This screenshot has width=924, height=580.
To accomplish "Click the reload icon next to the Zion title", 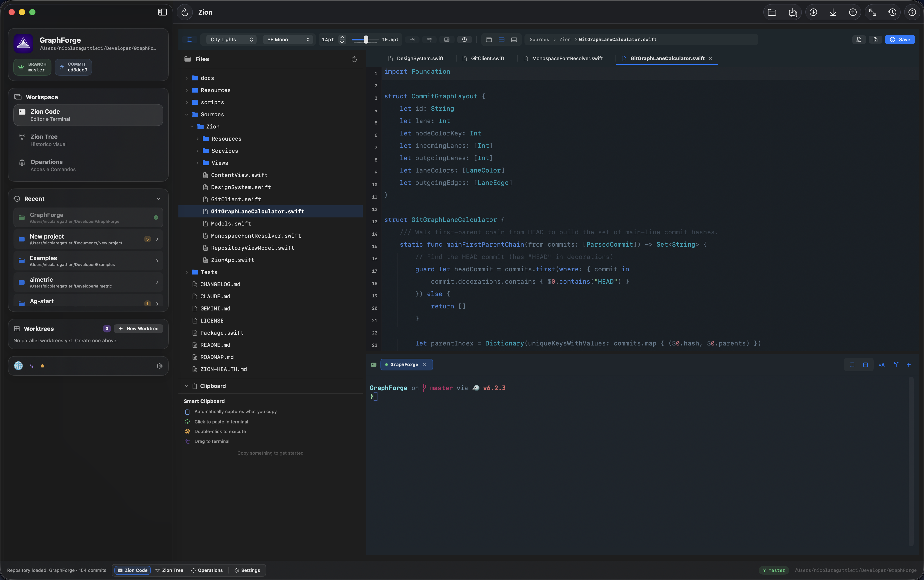I will pos(184,12).
